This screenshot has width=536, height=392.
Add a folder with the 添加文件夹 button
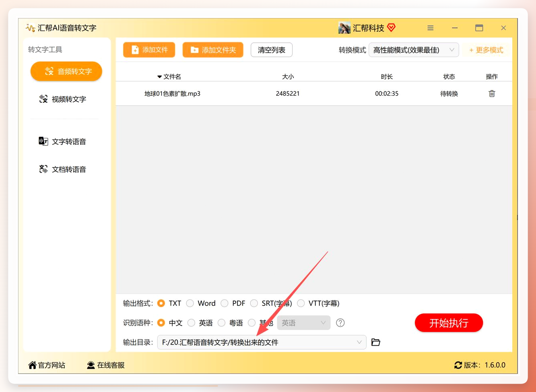(213, 50)
